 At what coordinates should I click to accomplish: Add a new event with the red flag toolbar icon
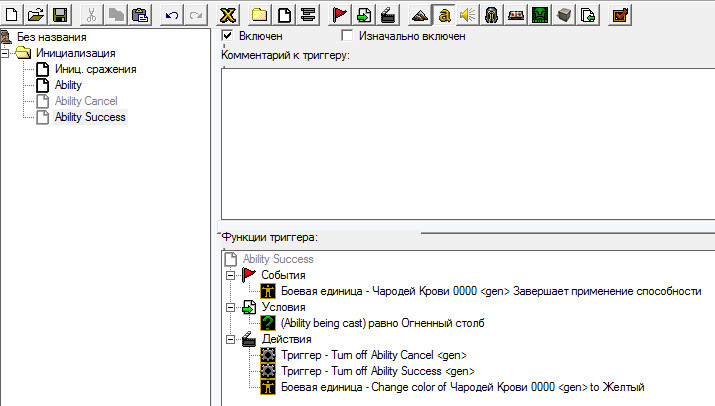[340, 15]
